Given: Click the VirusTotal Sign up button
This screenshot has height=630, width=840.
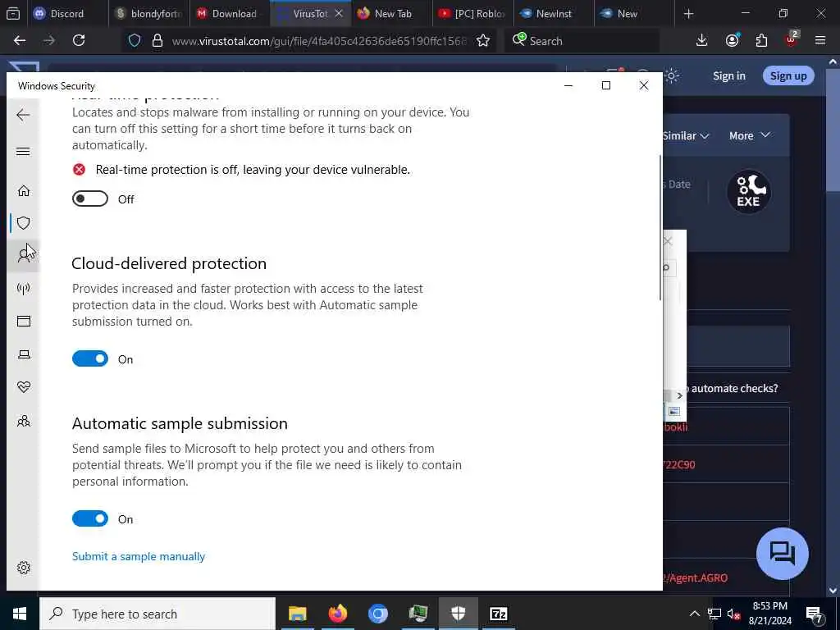Looking at the screenshot, I should [x=788, y=76].
